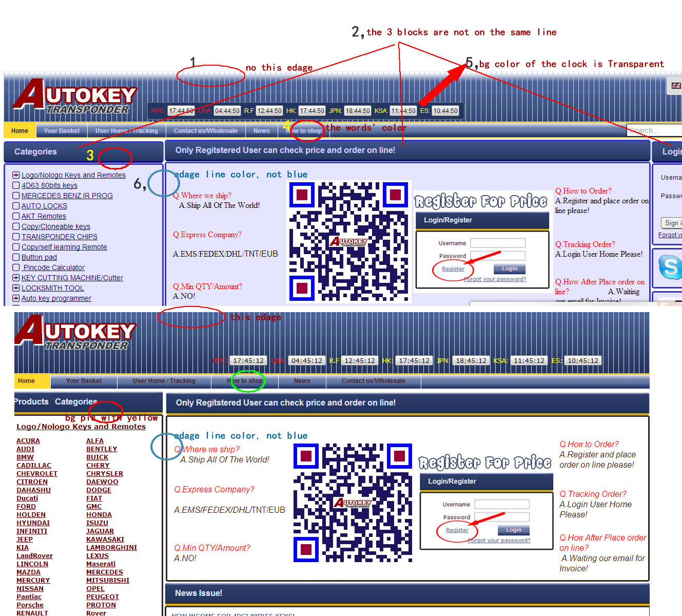The height and width of the screenshot is (616, 682).
Task: Click the Autokey Transponder logo in the top header
Action: coord(75,97)
